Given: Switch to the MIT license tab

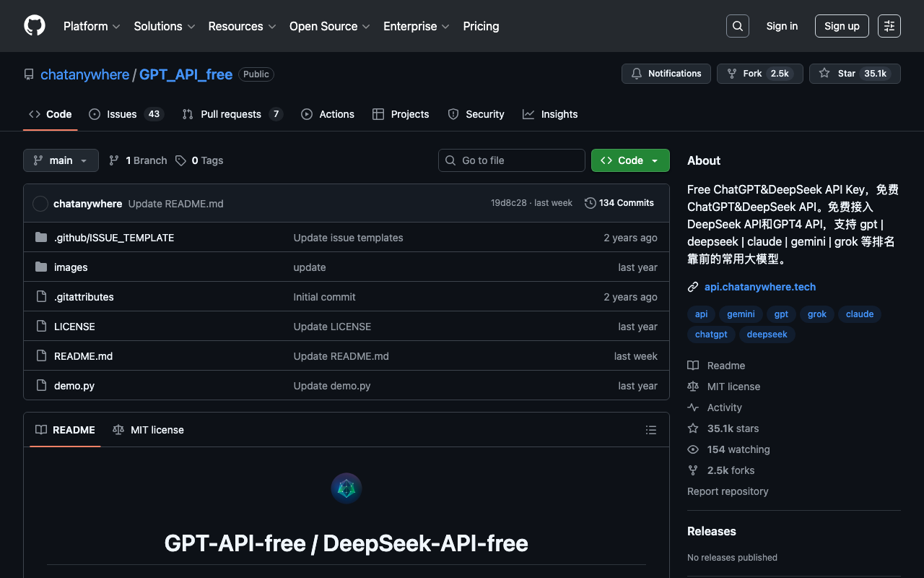Looking at the screenshot, I should pyautogui.click(x=149, y=430).
